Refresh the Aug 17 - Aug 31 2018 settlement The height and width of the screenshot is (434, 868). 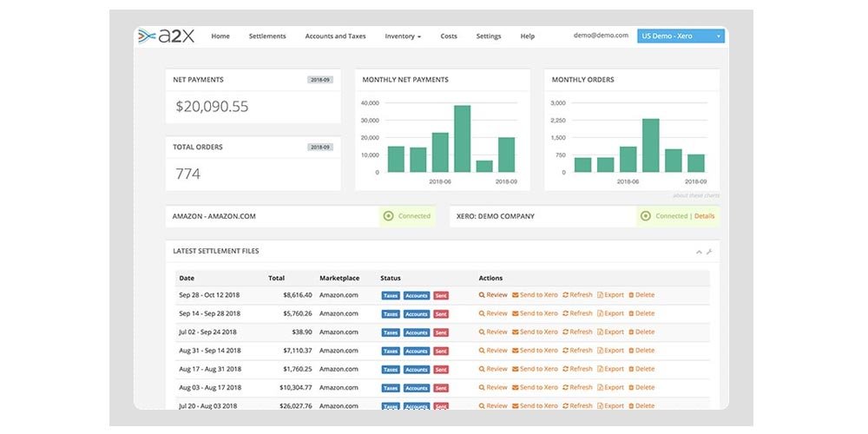pos(577,369)
